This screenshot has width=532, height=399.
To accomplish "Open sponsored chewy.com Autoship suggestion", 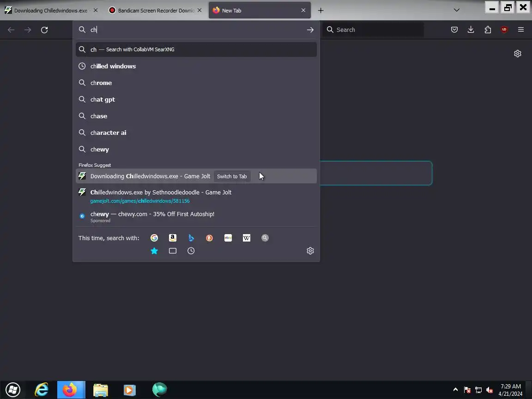I will coord(196,217).
